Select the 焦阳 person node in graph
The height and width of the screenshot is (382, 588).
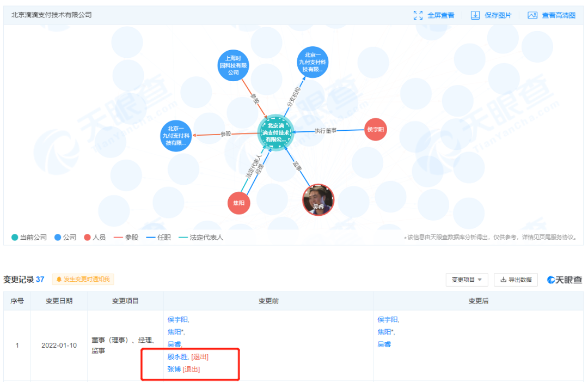239,203
